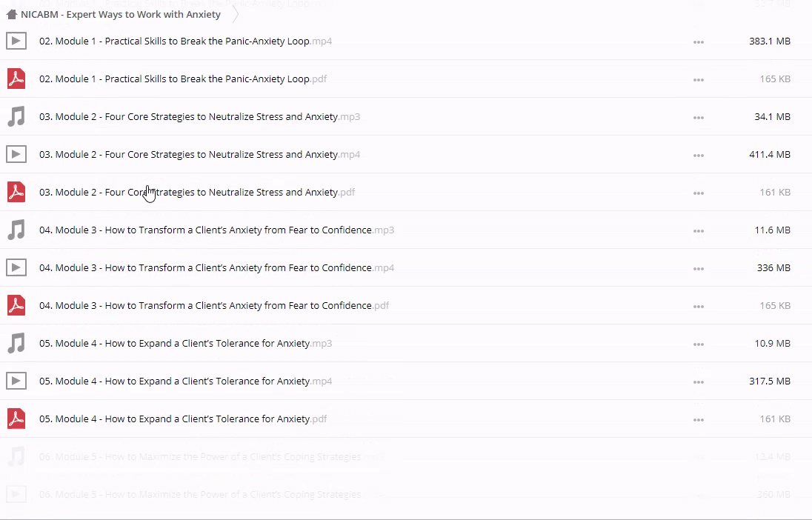The height and width of the screenshot is (520, 812).
Task: Click the home icon in the breadcrumb
Action: [11, 14]
